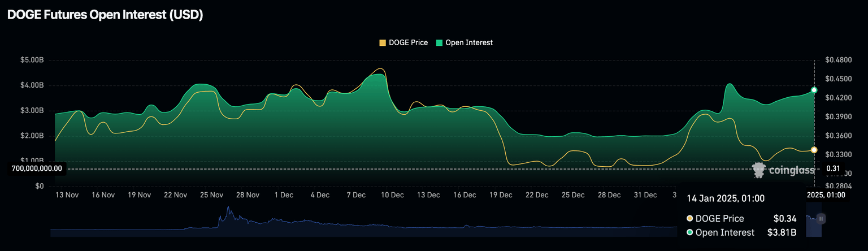
Task: Click the green Open Interest marker on crosshair
Action: click(x=814, y=90)
